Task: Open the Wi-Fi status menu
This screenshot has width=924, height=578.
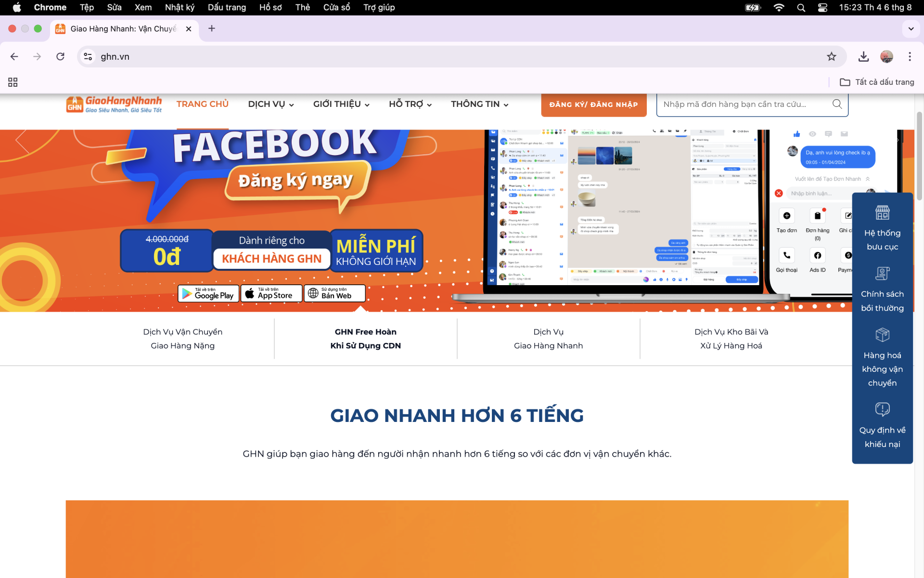Action: [779, 7]
